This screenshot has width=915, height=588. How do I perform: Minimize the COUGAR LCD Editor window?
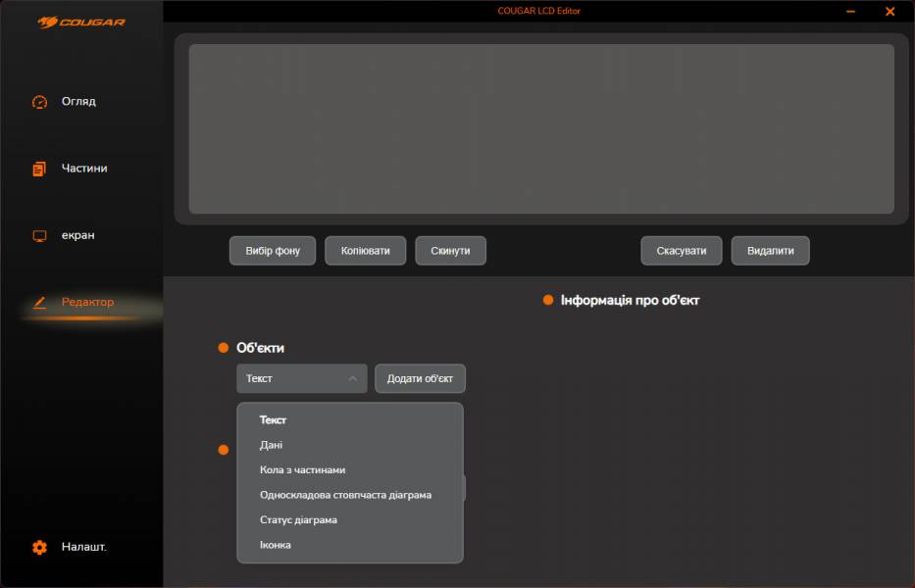click(x=849, y=12)
